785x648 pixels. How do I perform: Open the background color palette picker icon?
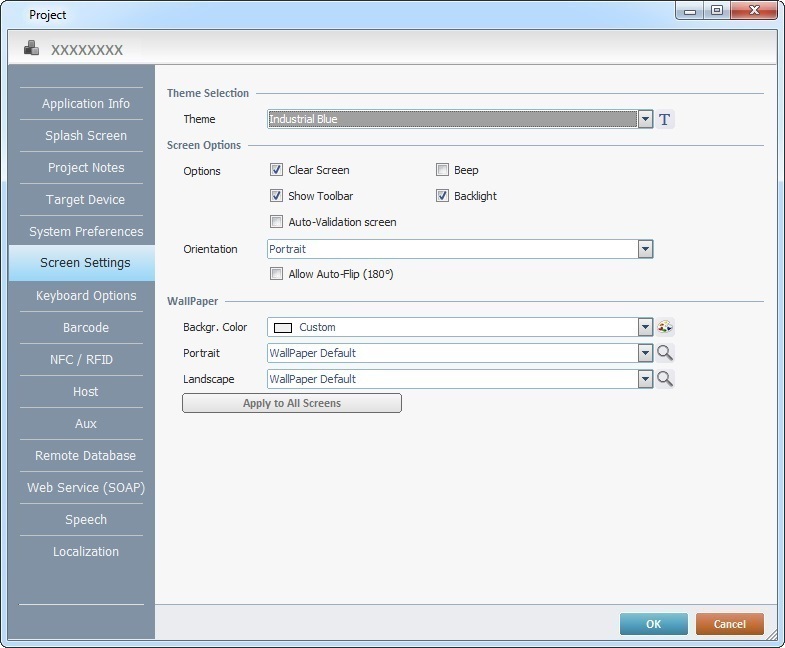pos(665,327)
